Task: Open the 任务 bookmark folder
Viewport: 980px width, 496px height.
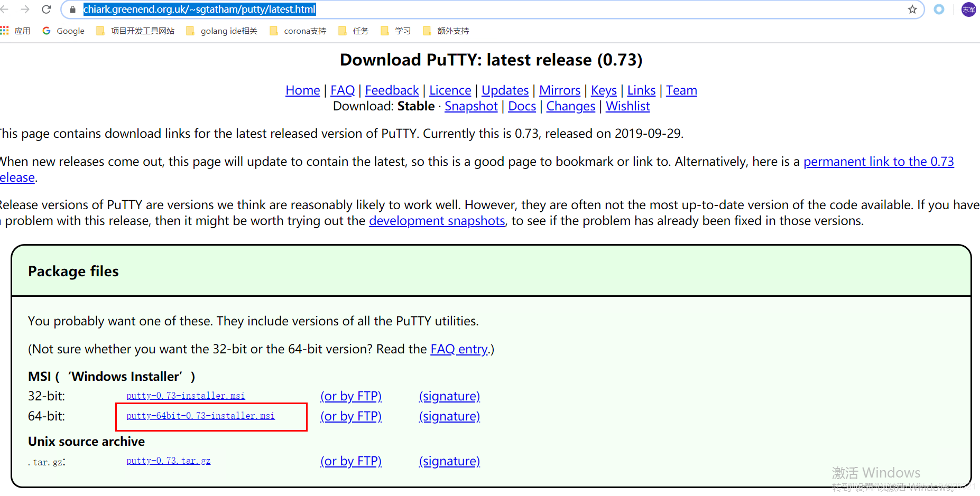Action: (354, 31)
